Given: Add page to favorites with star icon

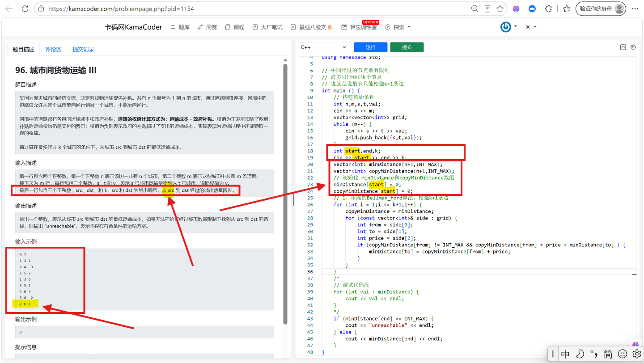Looking at the screenshot, I should coord(500,8).
